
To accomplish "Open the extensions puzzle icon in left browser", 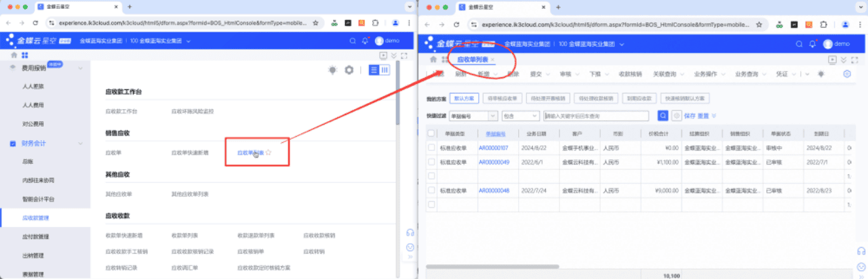I will tap(374, 22).
